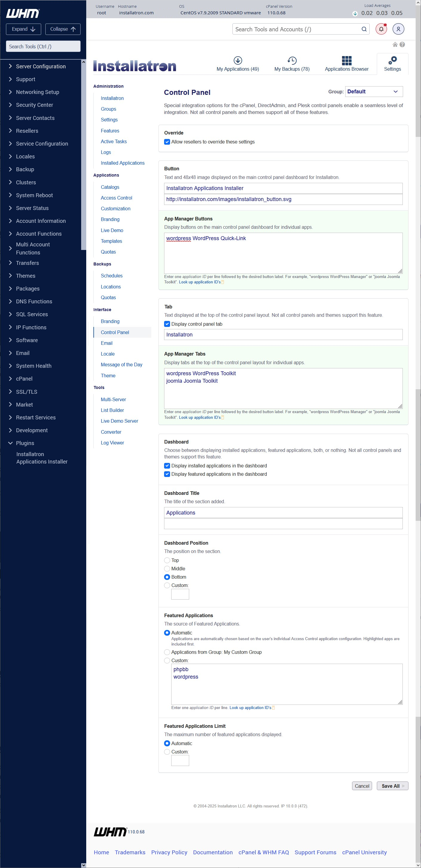Open Documentation footer link
Viewport: 421px width, 868px height.
coord(213,852)
